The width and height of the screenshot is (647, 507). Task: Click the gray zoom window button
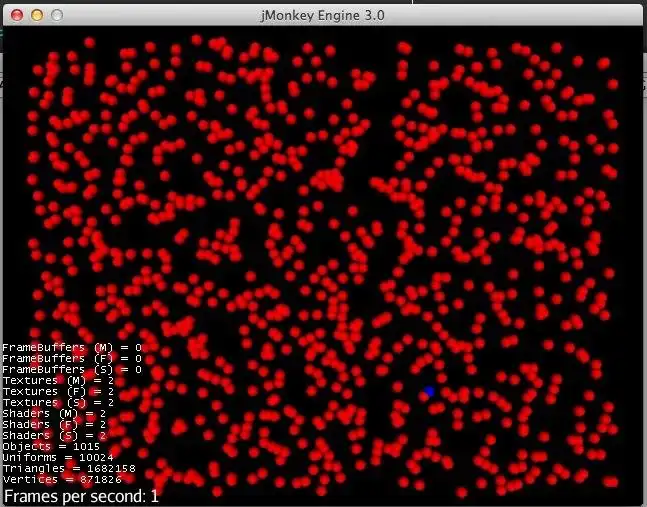[57, 15]
